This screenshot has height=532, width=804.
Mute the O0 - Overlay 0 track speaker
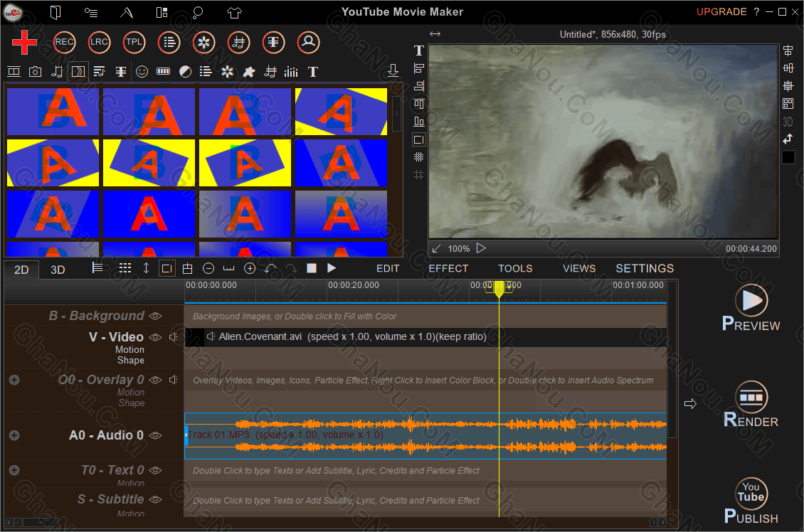coord(174,380)
